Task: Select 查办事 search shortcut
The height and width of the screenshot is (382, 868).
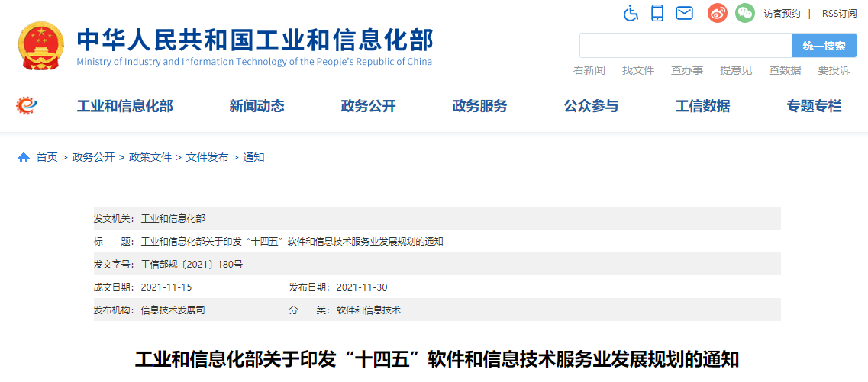Action: pyautogui.click(x=687, y=70)
